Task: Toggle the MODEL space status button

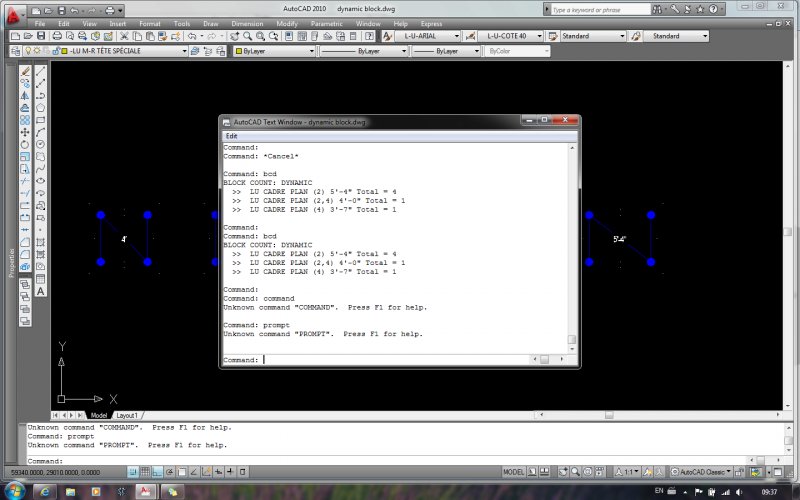Action: coord(513,472)
